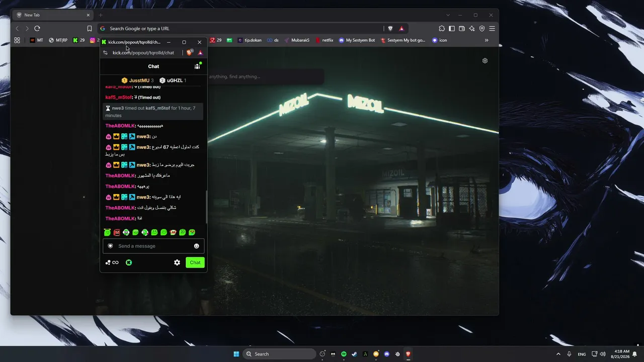Open Brave Wallet icon in toolbar

[x=462, y=29]
